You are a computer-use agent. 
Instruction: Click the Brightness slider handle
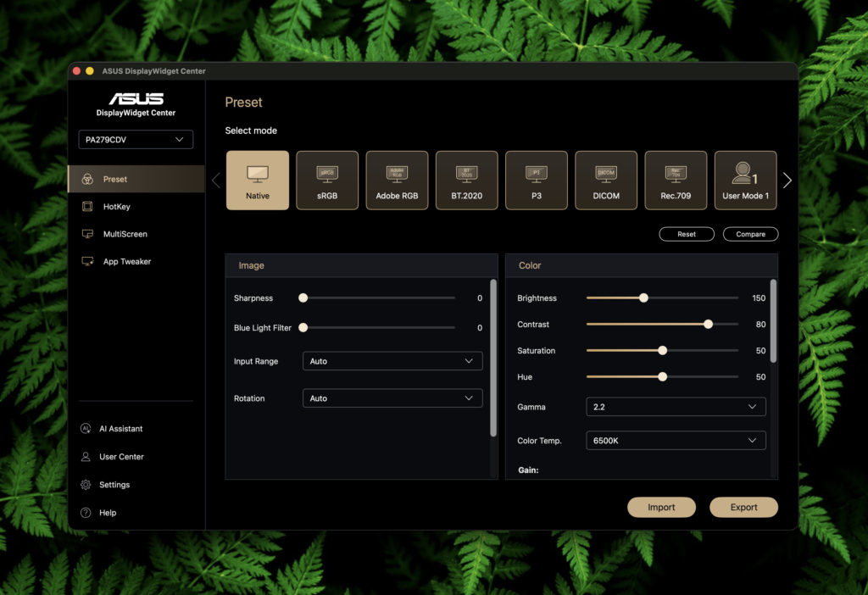pyautogui.click(x=643, y=297)
